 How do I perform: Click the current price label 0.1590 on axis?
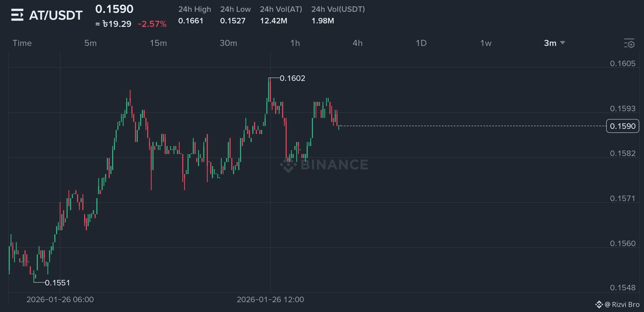tap(623, 126)
